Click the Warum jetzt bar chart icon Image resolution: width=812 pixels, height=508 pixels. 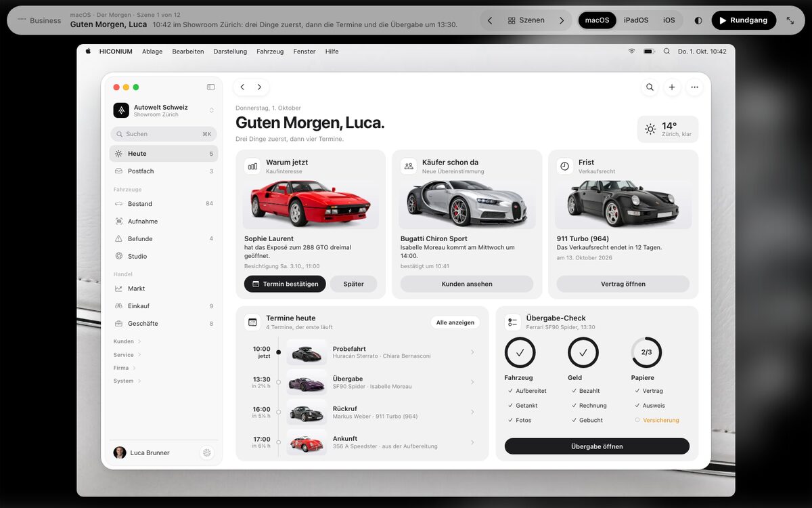252,166
